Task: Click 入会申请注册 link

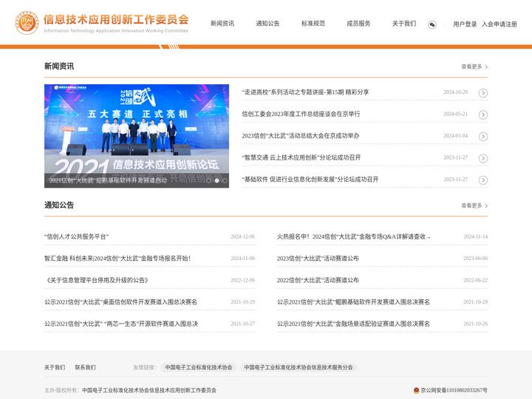Action: point(499,24)
